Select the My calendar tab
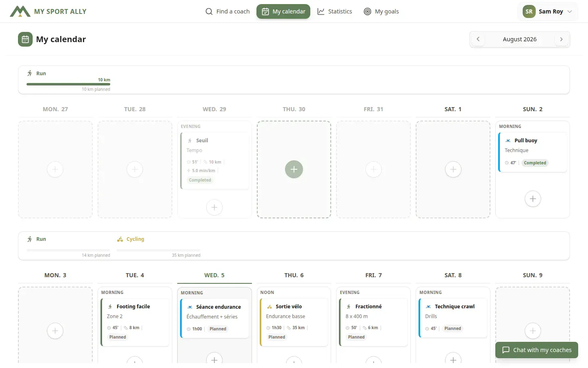 (x=283, y=11)
